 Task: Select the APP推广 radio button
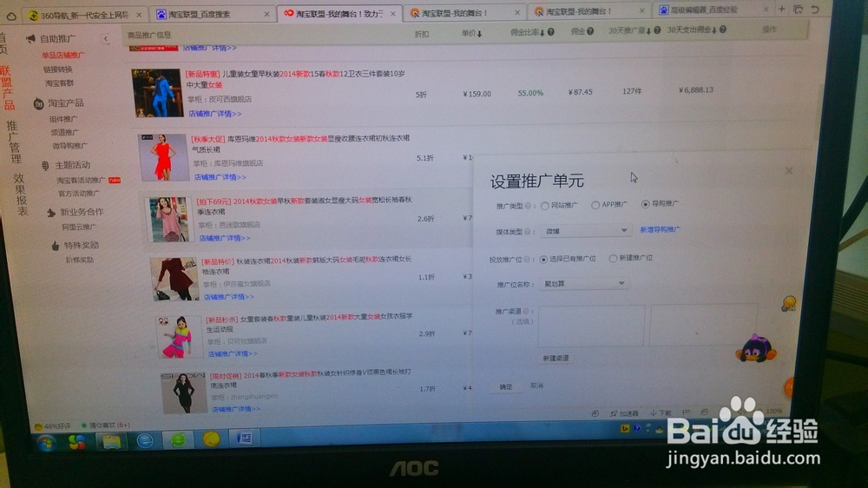click(x=595, y=205)
